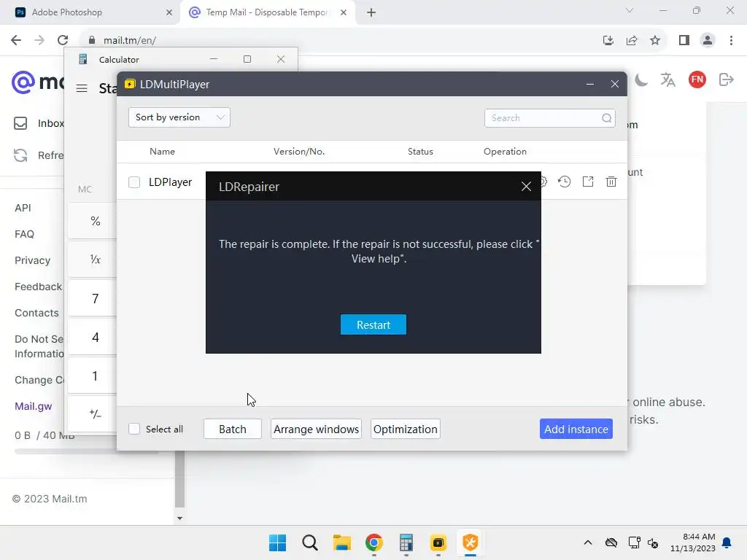This screenshot has width=747, height=560.
Task: Open the backup/restore icon for LDPlayer
Action: point(565,182)
